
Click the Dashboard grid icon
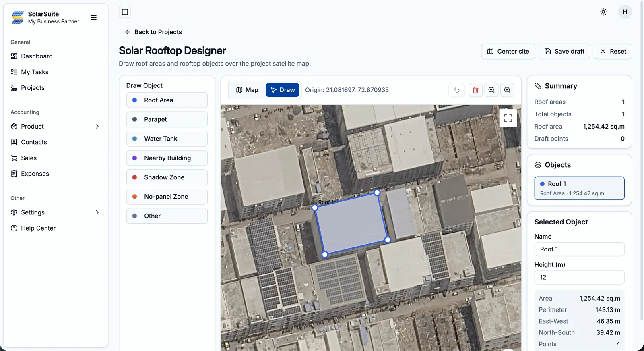(x=14, y=56)
